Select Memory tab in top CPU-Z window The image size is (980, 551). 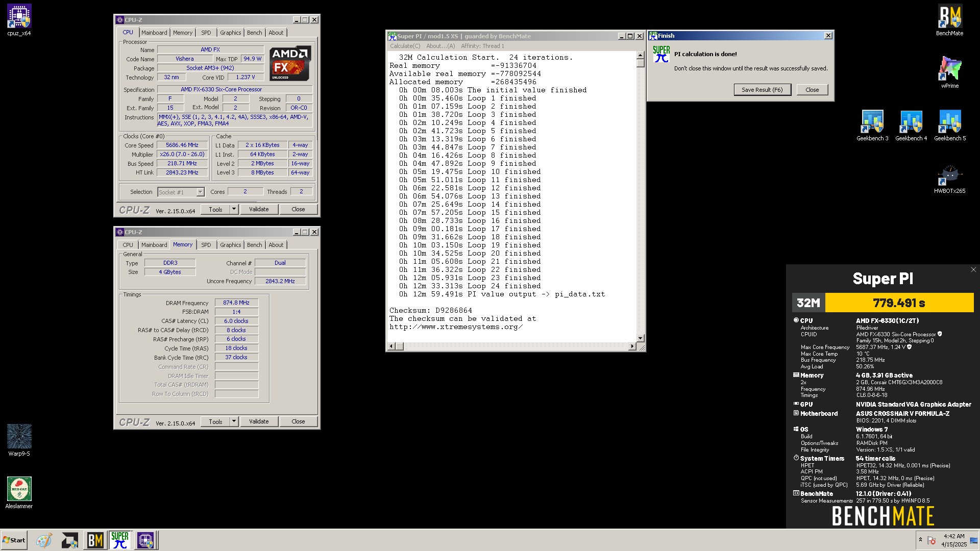coord(183,33)
